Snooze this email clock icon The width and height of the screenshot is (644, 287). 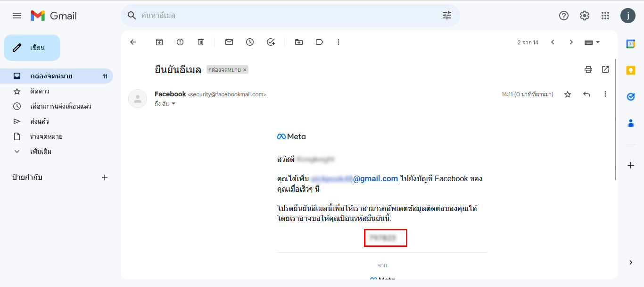pyautogui.click(x=250, y=42)
